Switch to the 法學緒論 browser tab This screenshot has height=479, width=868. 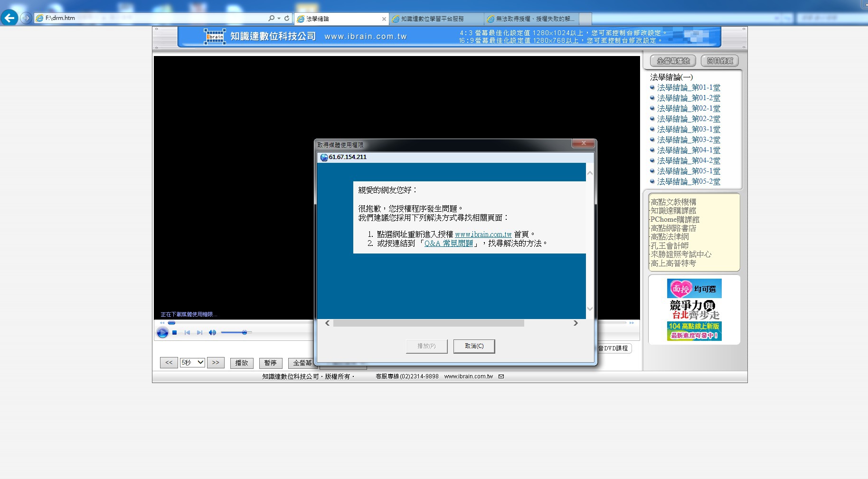click(x=341, y=19)
